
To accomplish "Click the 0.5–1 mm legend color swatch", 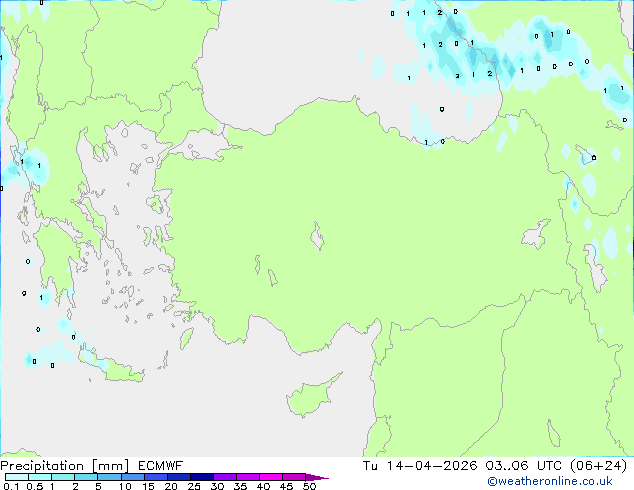I will click(x=40, y=477).
